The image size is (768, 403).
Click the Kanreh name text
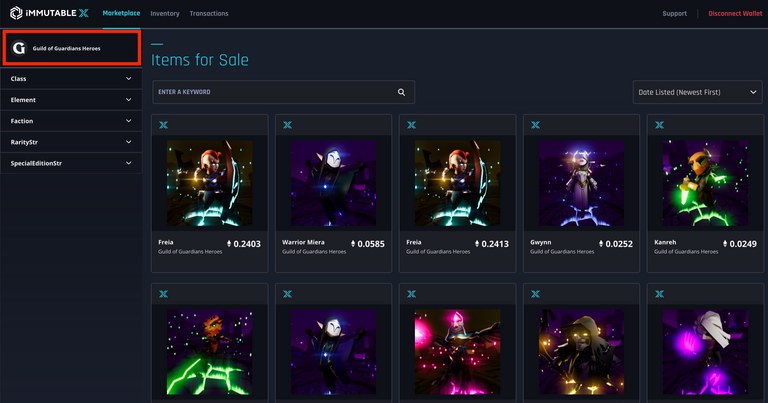click(665, 242)
